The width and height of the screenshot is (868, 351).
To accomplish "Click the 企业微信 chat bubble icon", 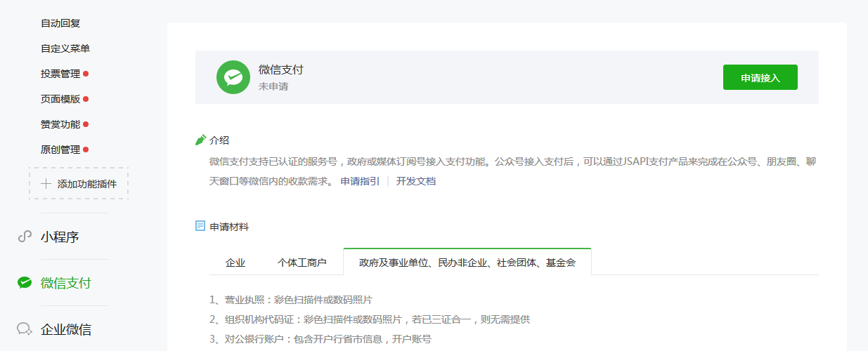I will (25, 329).
